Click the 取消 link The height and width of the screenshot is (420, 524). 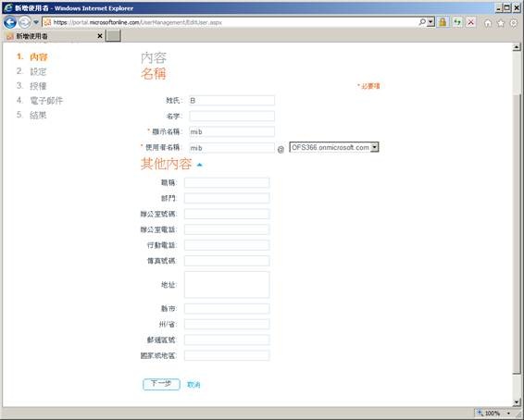pos(193,385)
